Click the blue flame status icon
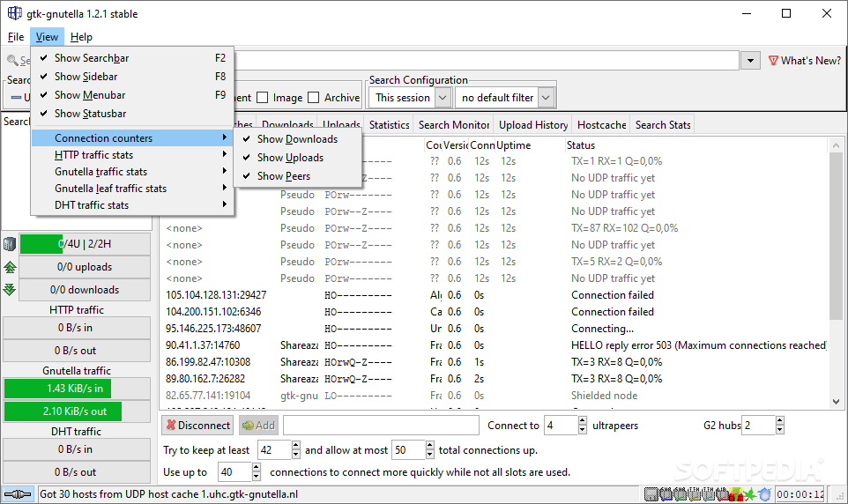Viewport: 848px width, 504px height. click(764, 494)
